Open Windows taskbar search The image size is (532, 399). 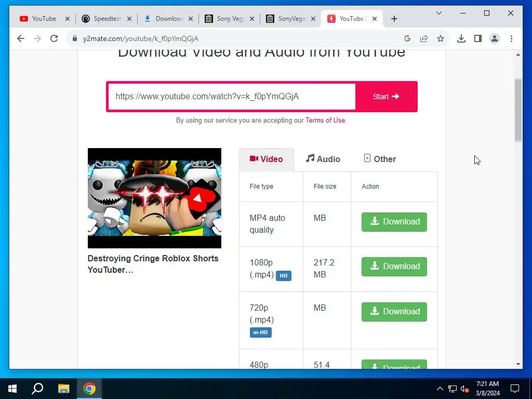click(37, 389)
